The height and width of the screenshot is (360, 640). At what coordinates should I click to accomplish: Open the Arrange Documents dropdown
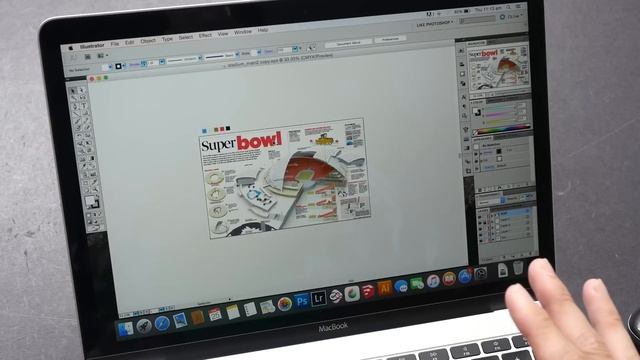(x=102, y=56)
